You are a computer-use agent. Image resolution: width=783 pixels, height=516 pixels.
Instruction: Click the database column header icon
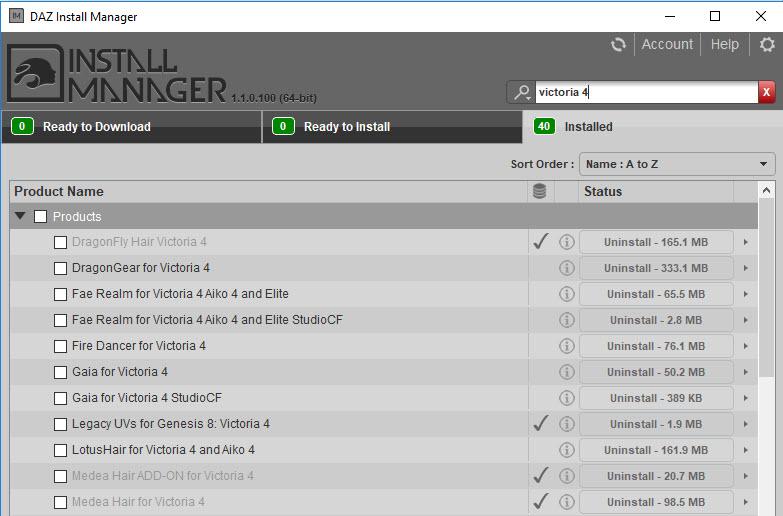point(540,191)
